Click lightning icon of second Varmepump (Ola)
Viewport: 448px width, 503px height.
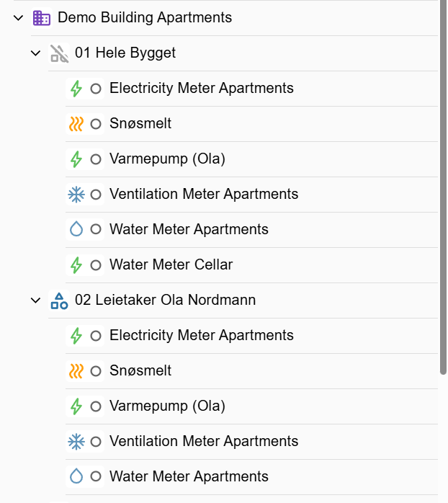76,406
